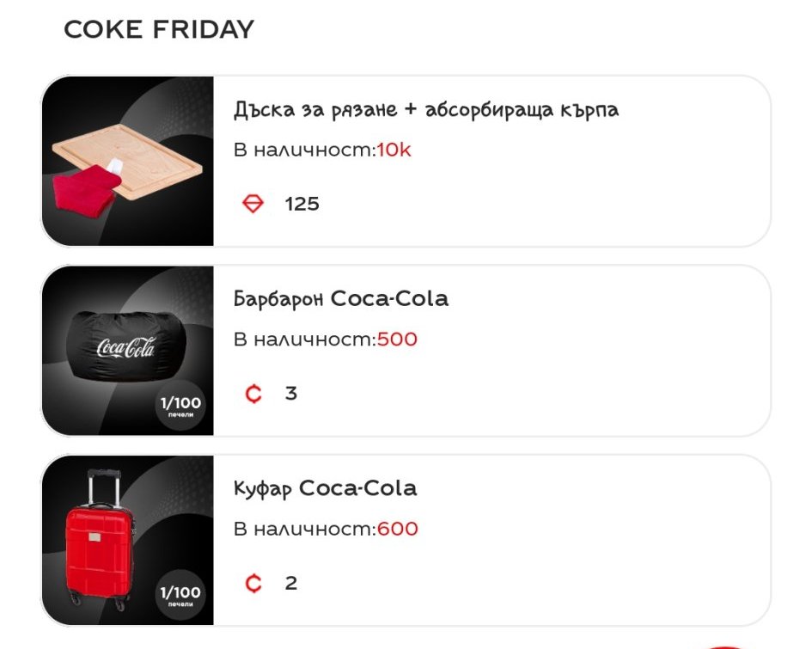Click the coin icon on Барбарон card
This screenshot has height=649, width=812.
[253, 394]
